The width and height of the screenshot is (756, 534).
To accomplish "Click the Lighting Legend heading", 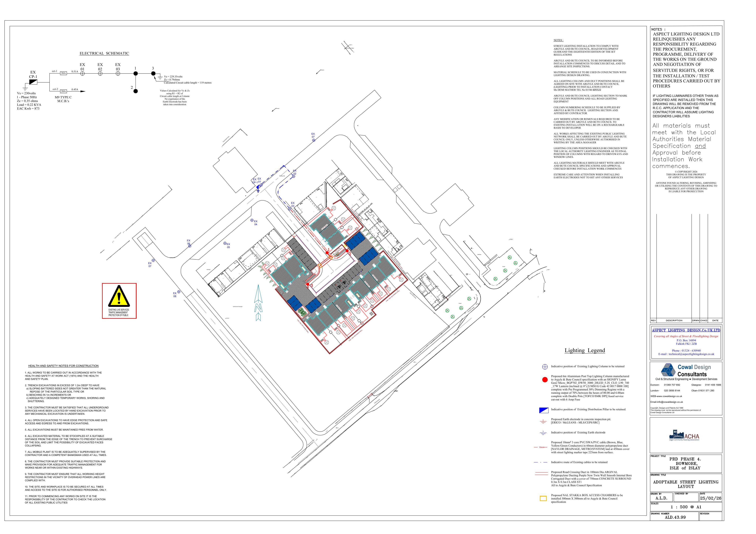I will [x=585, y=350].
